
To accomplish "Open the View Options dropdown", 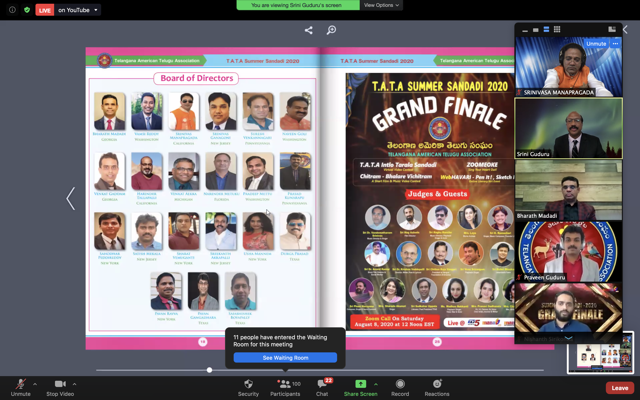I will 381,5.
